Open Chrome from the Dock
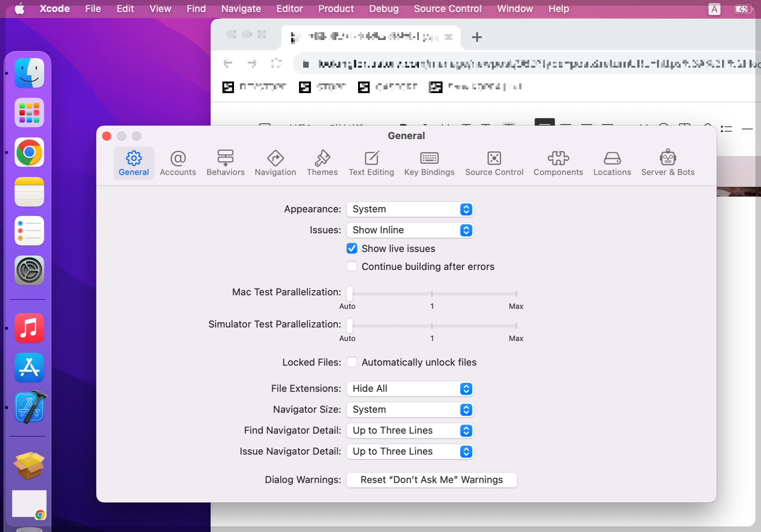The image size is (761, 532). 29,153
